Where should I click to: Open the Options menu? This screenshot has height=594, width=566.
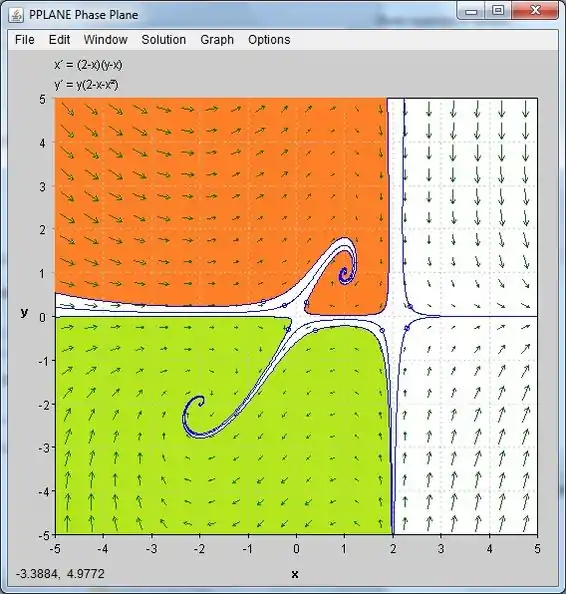pos(269,40)
